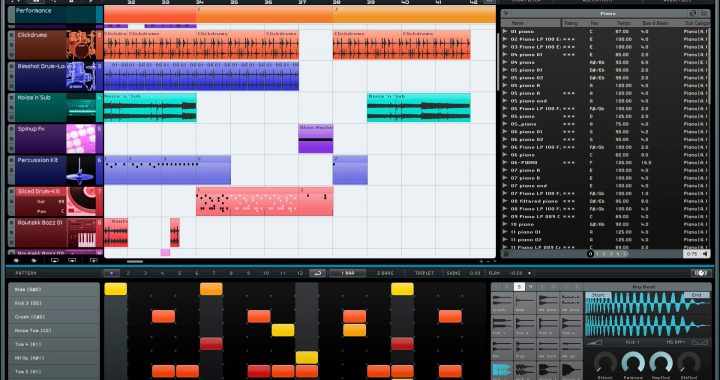Click the TRIPLET button

[424, 273]
